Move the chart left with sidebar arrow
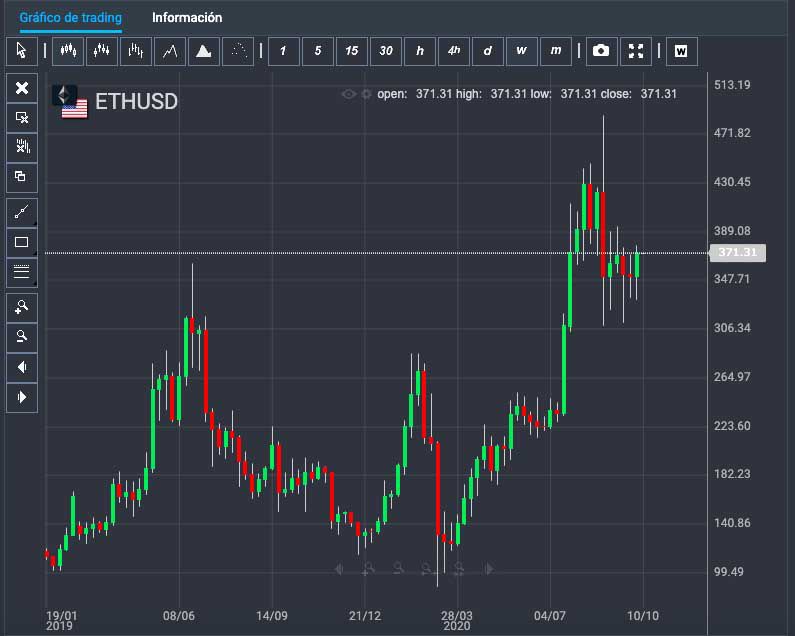This screenshot has height=636, width=795. [x=22, y=367]
